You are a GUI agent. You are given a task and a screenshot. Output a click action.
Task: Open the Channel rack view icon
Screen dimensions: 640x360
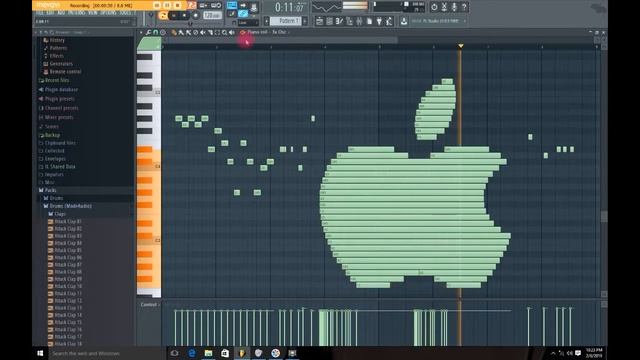(329, 21)
